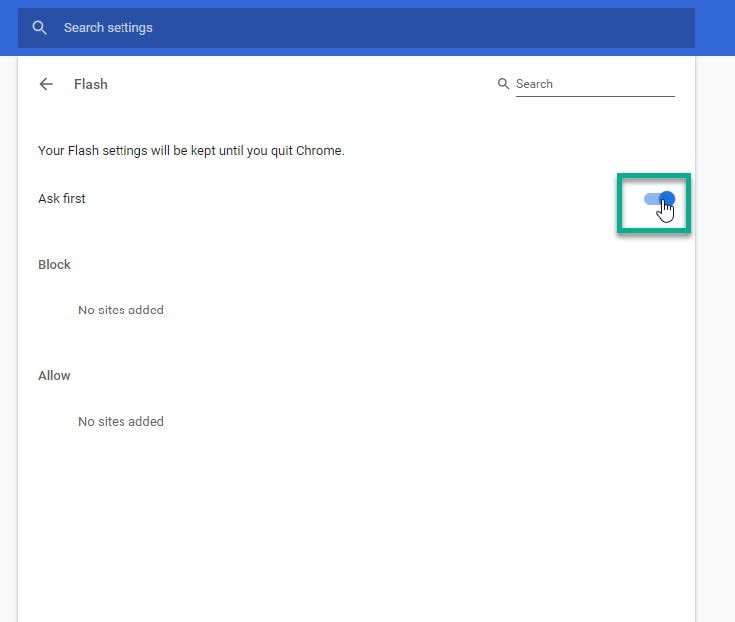
Task: Click the magnifier icon in Search settings bar
Action: click(39, 28)
